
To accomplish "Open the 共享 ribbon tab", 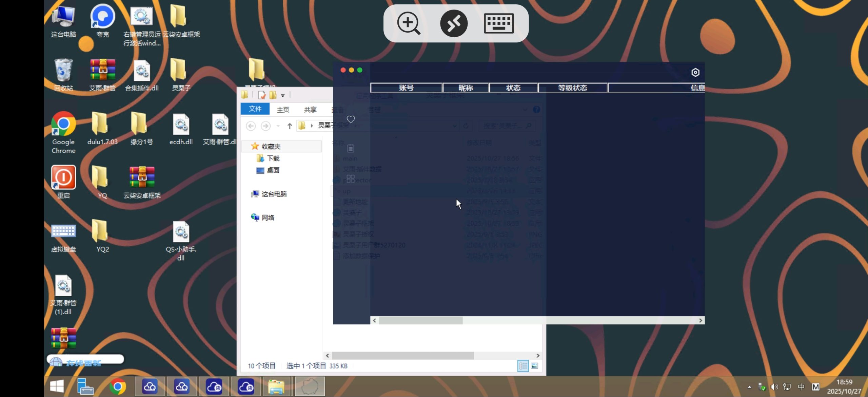I will coord(310,109).
